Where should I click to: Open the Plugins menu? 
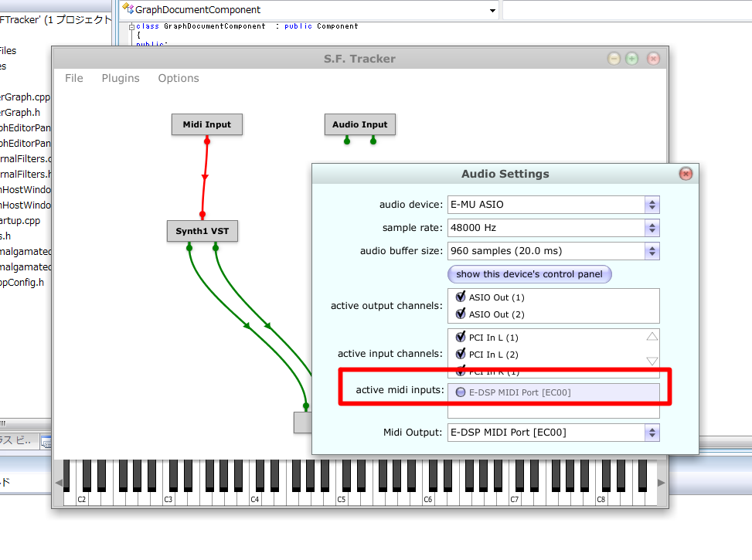click(121, 78)
